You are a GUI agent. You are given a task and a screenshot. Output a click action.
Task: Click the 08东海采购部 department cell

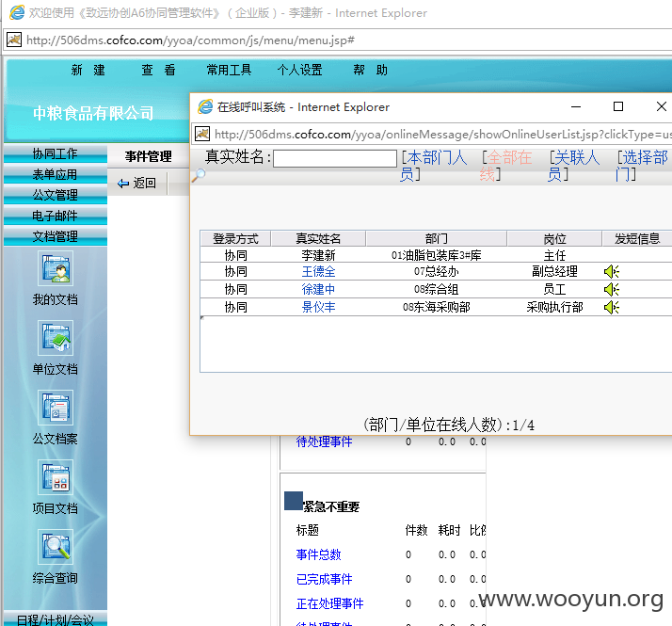437,307
